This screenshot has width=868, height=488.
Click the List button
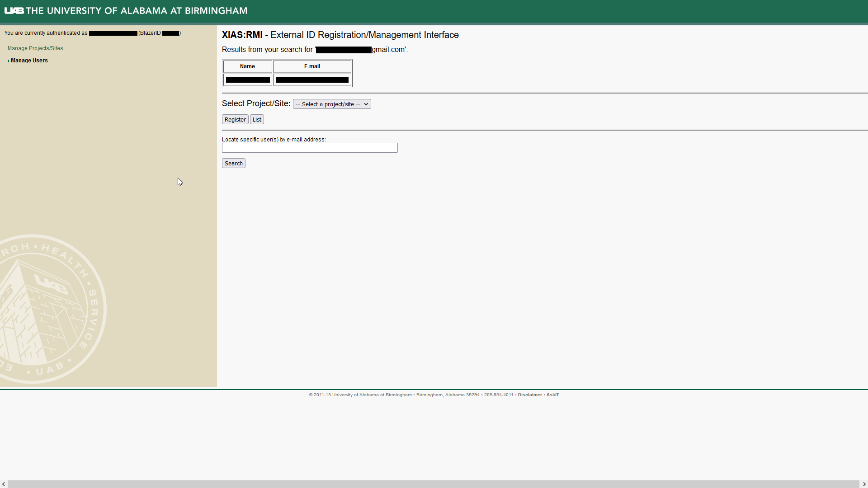click(x=257, y=119)
